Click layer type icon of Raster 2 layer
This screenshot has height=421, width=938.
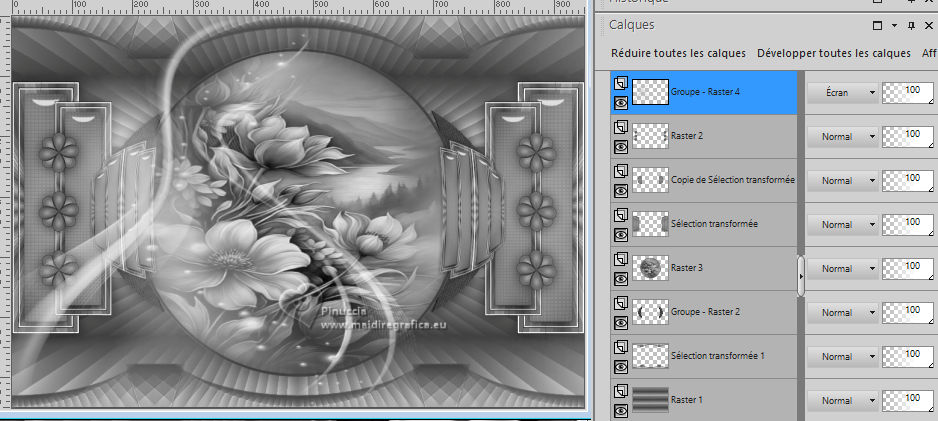pyautogui.click(x=620, y=127)
